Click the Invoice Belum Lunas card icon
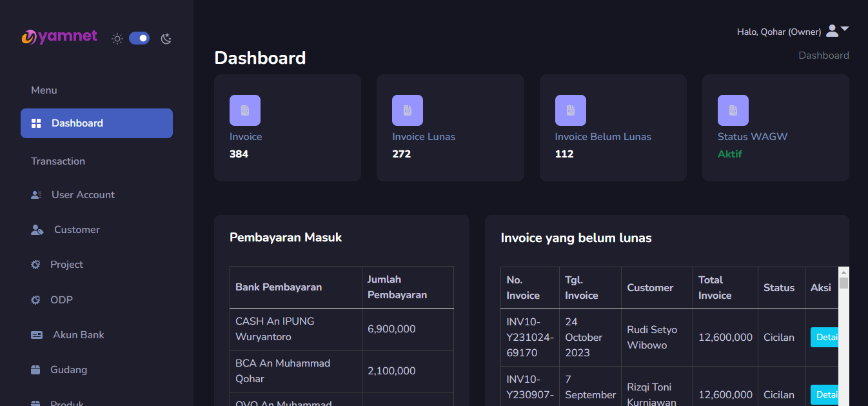The height and width of the screenshot is (406, 868). coord(571,110)
